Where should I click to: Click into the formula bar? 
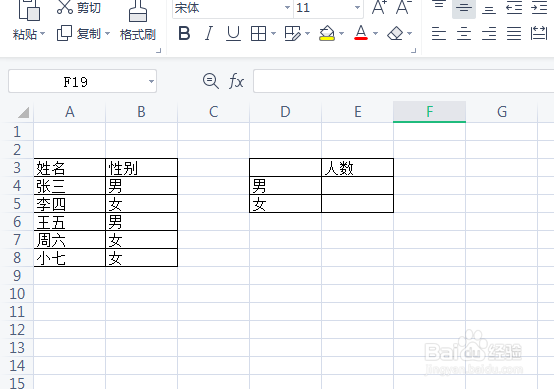click(x=403, y=81)
